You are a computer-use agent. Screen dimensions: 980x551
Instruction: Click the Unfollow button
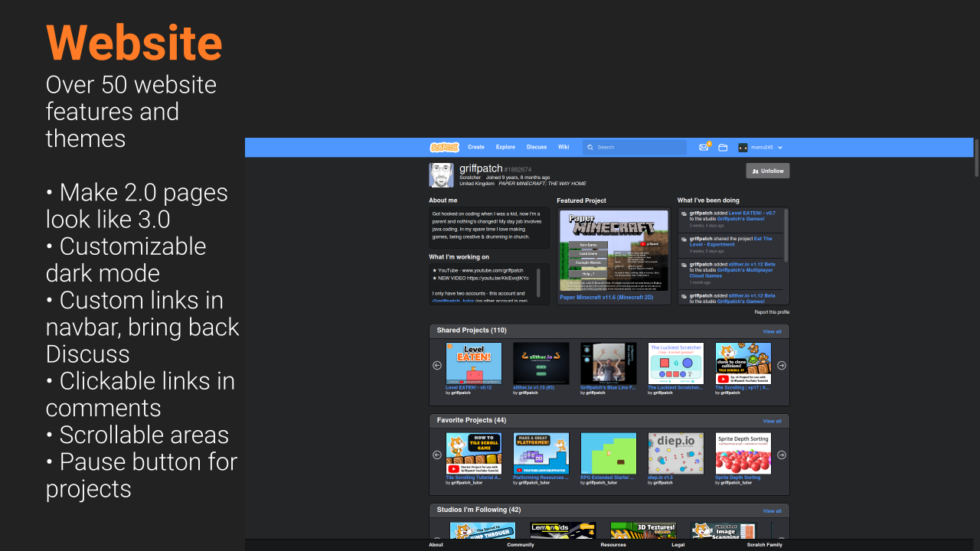pyautogui.click(x=768, y=171)
